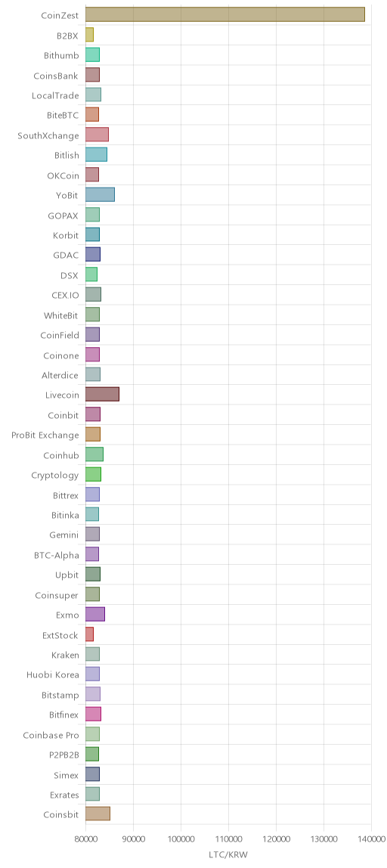387x868 pixels.
Task: Click the Coinbase Pro label
Action: (51, 735)
